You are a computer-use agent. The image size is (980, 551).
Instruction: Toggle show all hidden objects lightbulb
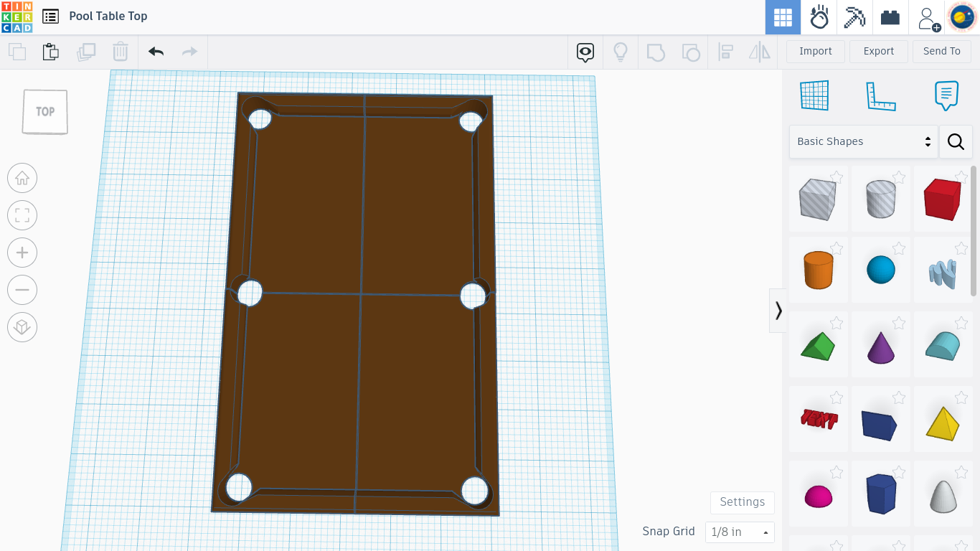pos(621,52)
